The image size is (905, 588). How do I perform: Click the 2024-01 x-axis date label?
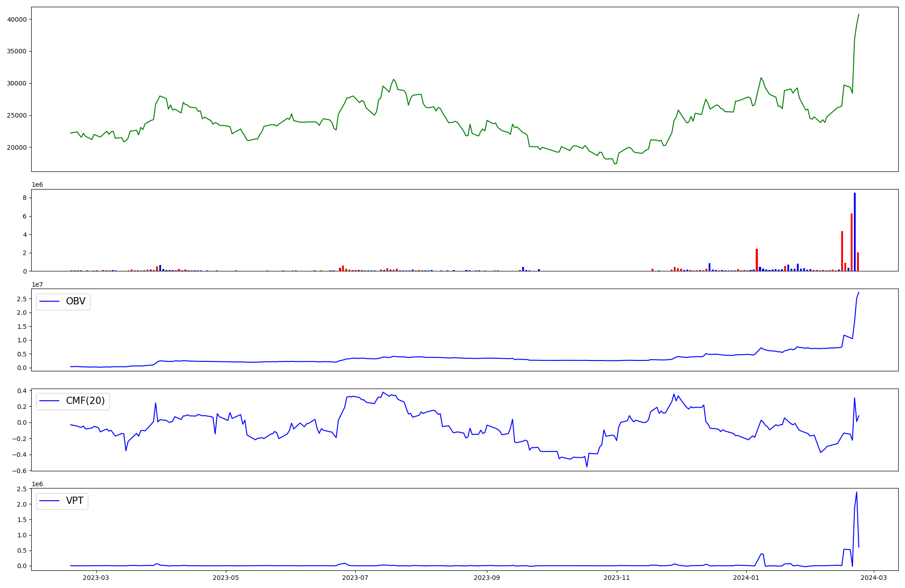[x=746, y=578]
